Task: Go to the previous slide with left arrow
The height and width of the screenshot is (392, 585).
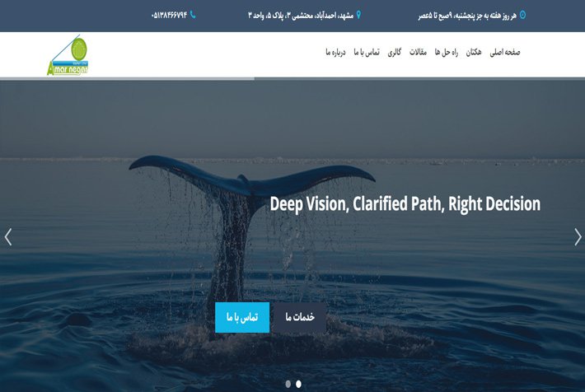Action: pos(8,237)
